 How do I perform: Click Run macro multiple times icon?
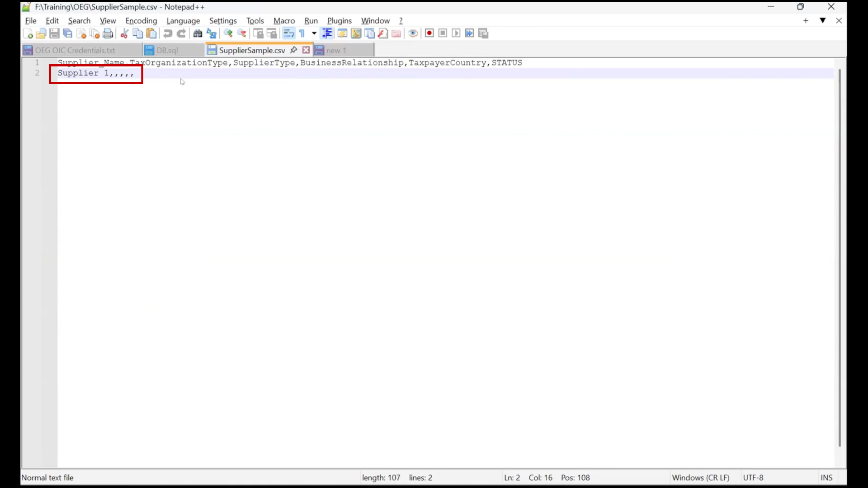coord(470,33)
